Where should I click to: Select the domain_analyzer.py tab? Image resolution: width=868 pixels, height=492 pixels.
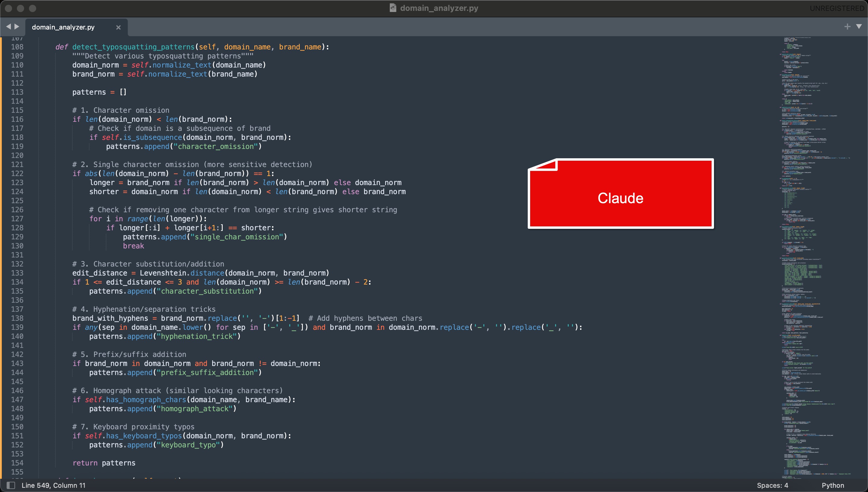(x=63, y=27)
